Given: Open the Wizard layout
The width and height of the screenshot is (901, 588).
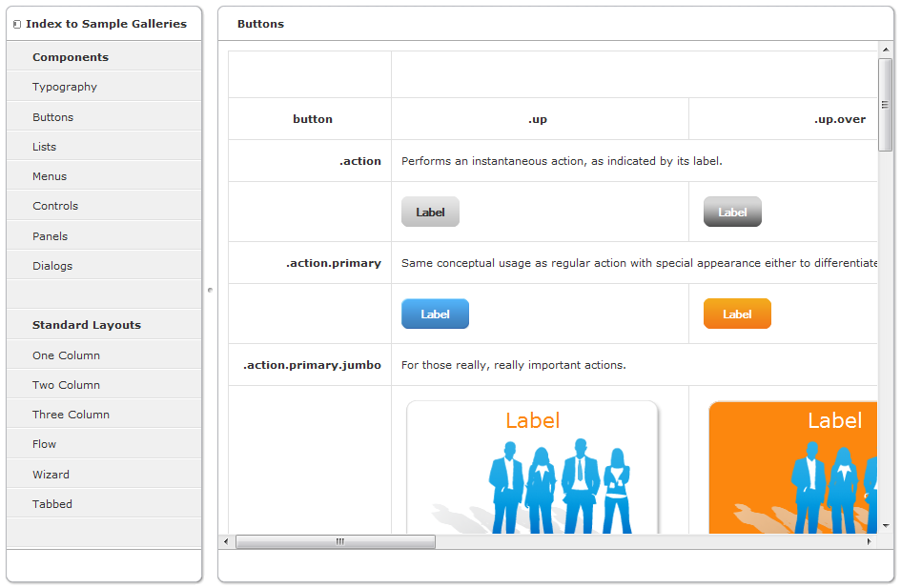Looking at the screenshot, I should coord(104,475).
